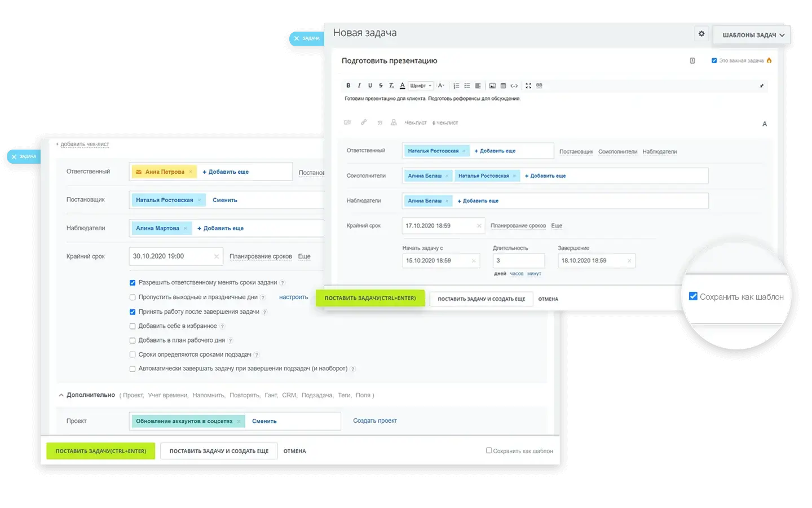Toggle bold formatting in the editor
This screenshot has width=812, height=508.
click(x=348, y=86)
